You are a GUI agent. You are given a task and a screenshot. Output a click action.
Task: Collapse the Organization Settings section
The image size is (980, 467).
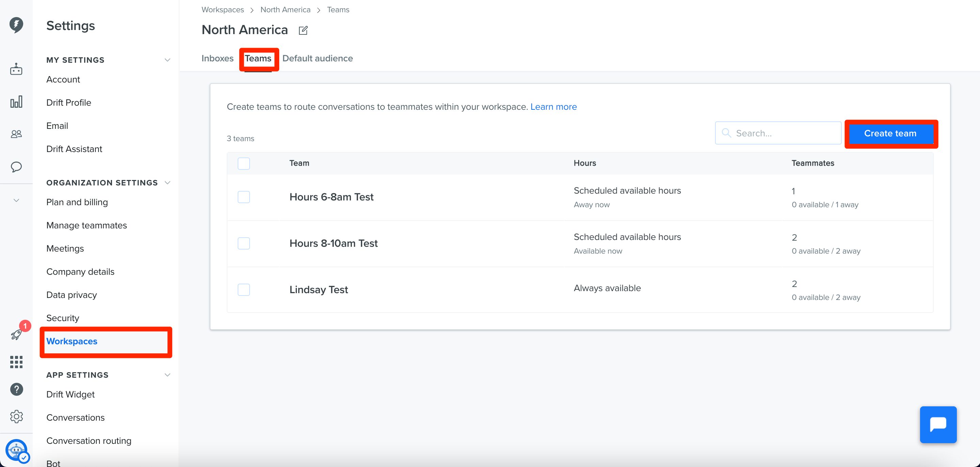coord(167,182)
